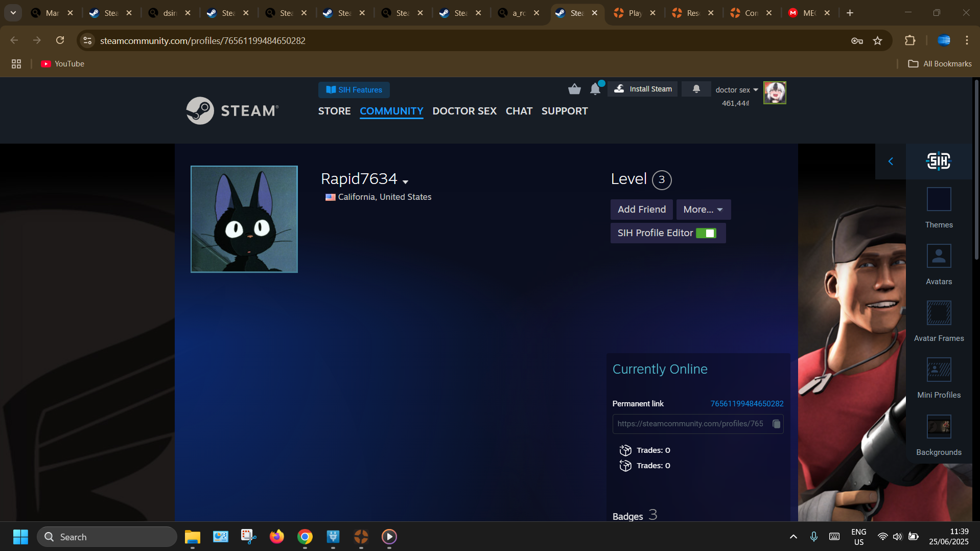
Task: Open File Explorer from taskbar
Action: [x=192, y=537]
